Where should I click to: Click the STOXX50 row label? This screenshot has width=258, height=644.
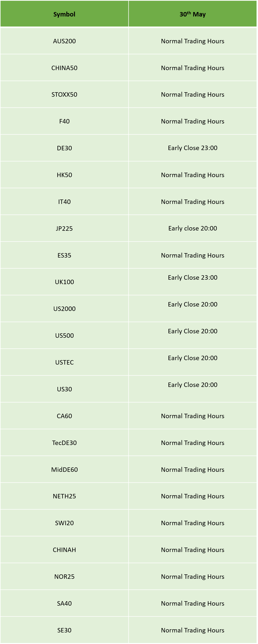pyautogui.click(x=64, y=94)
